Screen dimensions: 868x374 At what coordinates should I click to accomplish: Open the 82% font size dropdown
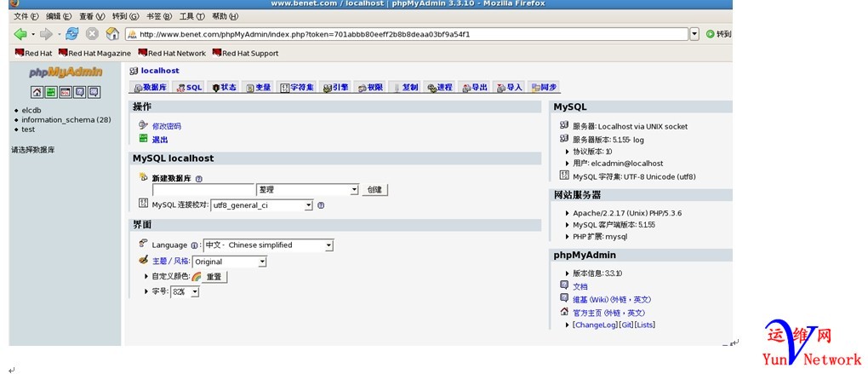(x=185, y=291)
